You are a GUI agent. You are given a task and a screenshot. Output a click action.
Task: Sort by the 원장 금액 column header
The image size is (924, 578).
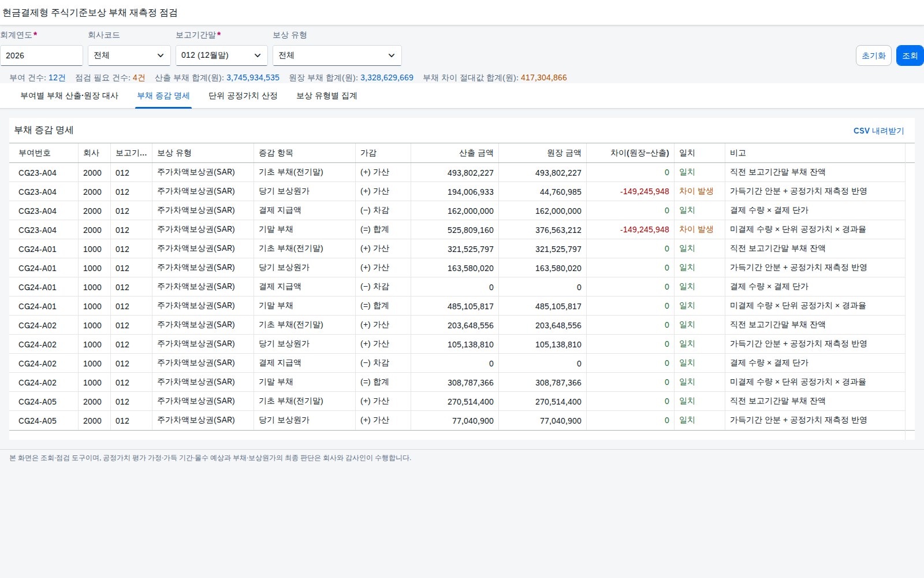click(543, 153)
